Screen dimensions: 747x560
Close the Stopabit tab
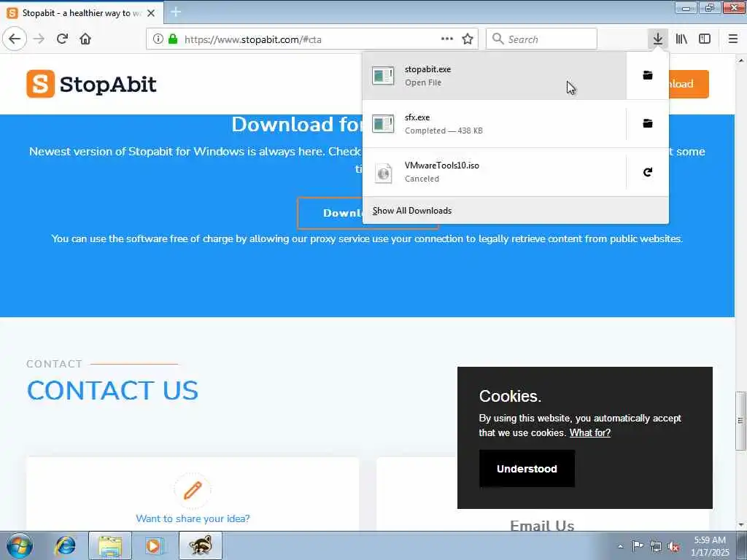pos(151,13)
